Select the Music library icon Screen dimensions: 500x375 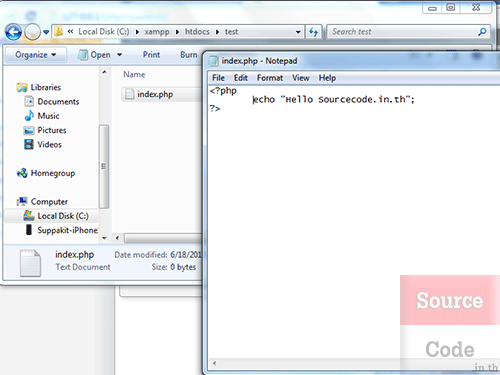click(x=29, y=116)
